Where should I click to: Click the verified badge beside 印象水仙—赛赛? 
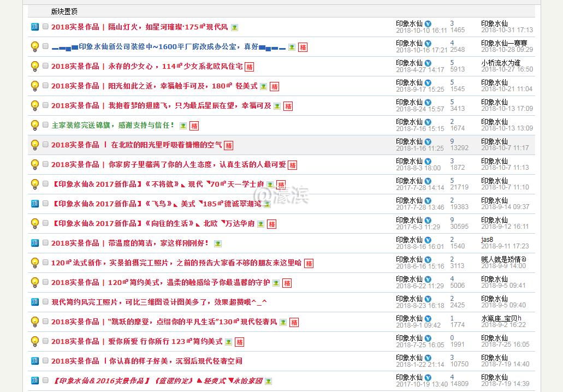[x=426, y=43]
